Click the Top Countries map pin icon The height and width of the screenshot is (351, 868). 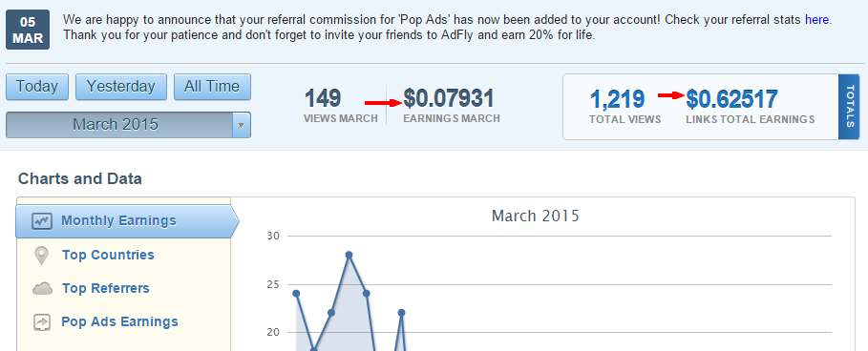pyautogui.click(x=41, y=256)
